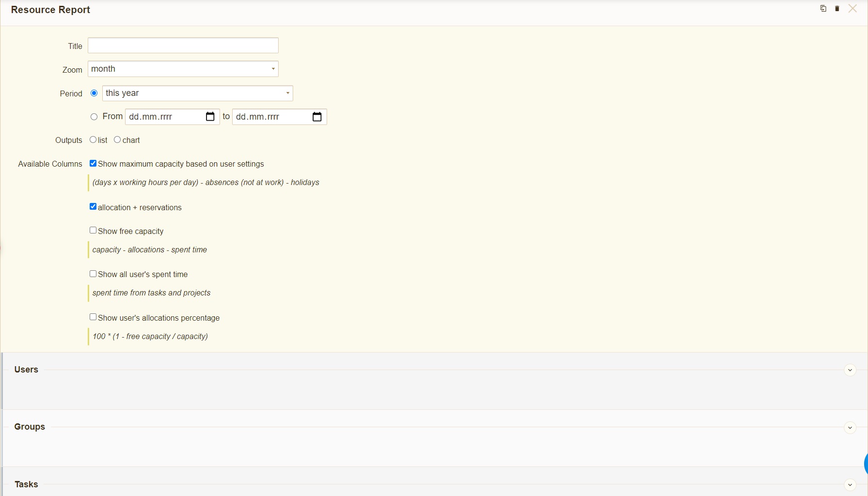
Task: Expand the Tasks section chevron
Action: click(850, 485)
